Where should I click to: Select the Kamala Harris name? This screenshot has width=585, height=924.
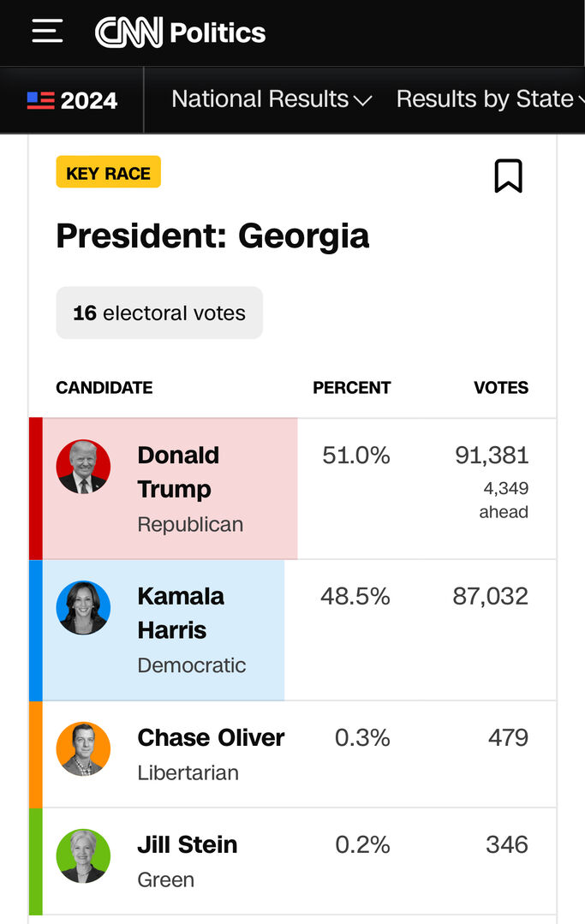click(180, 613)
